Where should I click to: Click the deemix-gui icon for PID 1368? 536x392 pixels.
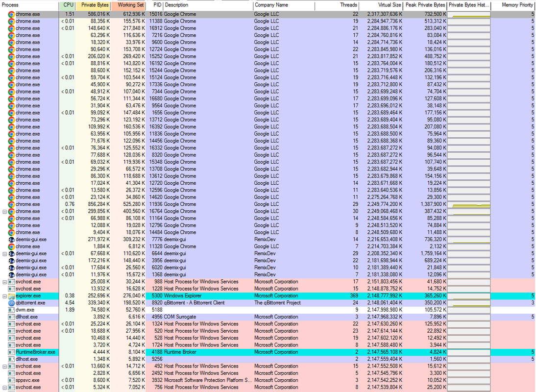point(11,275)
